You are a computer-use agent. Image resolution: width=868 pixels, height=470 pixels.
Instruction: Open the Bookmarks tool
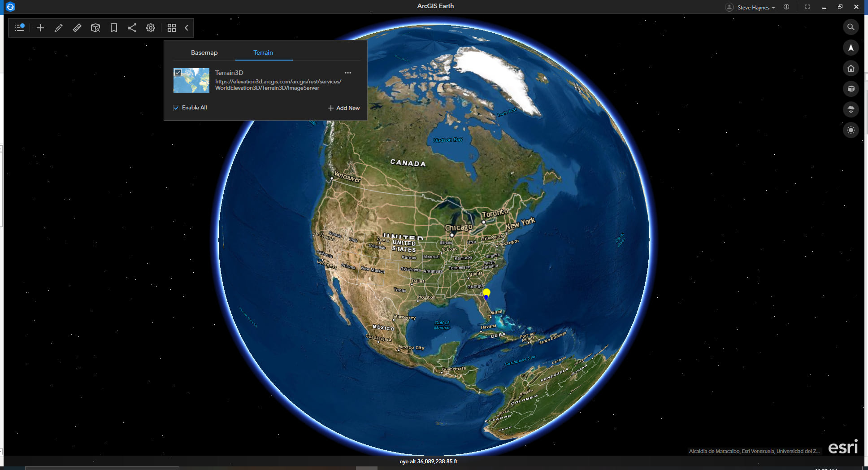click(114, 28)
